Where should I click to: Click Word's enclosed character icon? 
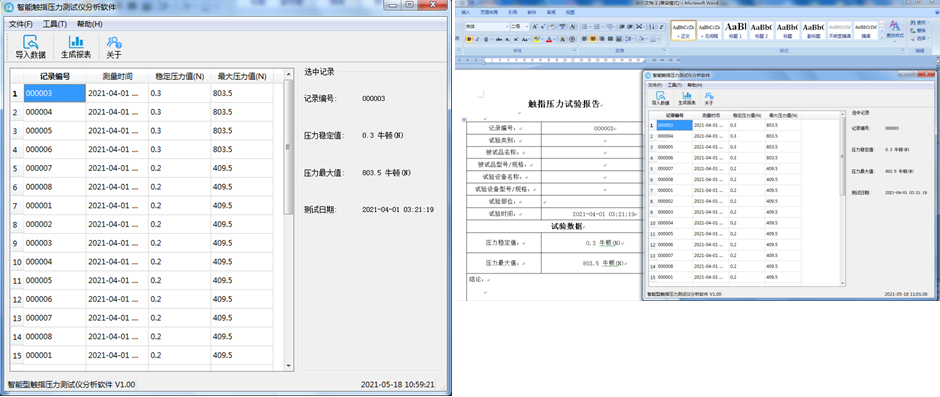[572, 40]
